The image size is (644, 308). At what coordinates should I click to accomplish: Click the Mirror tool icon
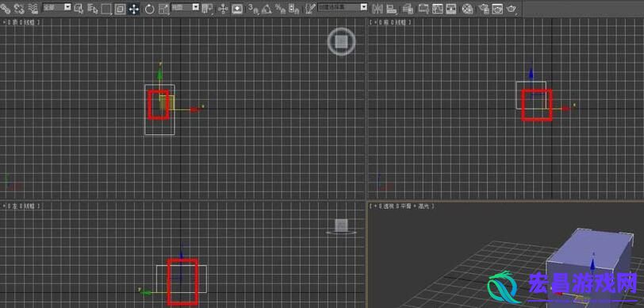(377, 9)
